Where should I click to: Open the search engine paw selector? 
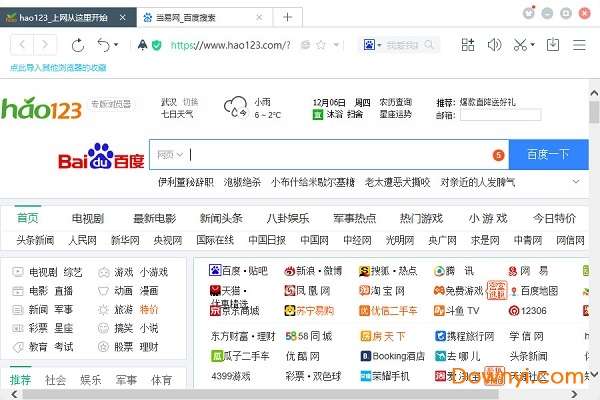tap(372, 45)
